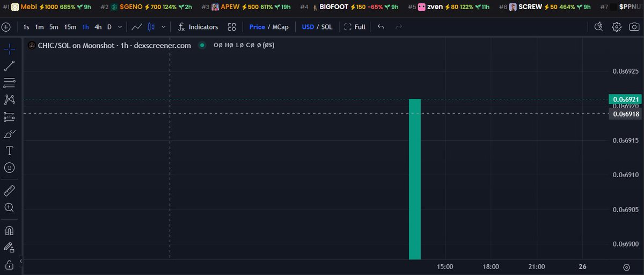Open trending token #3 APEW
This screenshot has width=644, height=275.
coord(247,7)
